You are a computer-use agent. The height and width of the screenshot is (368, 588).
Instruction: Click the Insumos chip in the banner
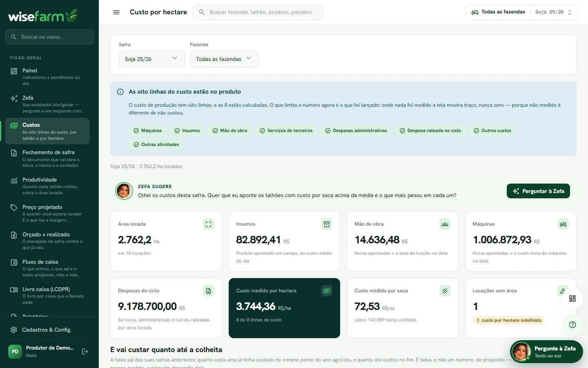(x=187, y=130)
